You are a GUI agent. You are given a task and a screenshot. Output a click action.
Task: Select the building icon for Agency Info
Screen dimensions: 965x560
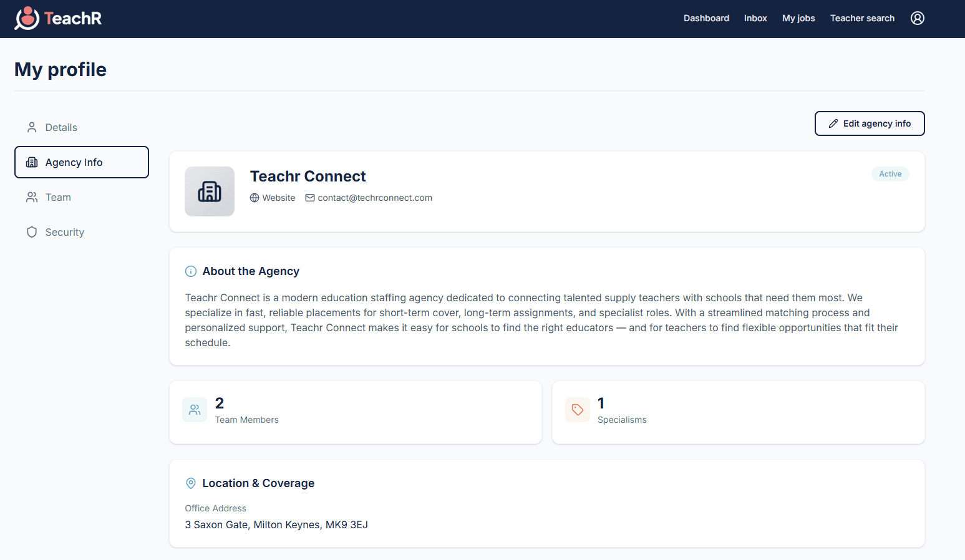(32, 162)
